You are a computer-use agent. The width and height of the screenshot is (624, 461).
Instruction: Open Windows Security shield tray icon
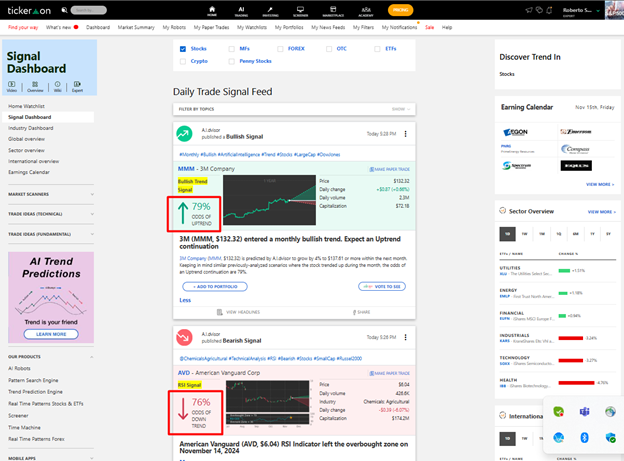(x=610, y=438)
